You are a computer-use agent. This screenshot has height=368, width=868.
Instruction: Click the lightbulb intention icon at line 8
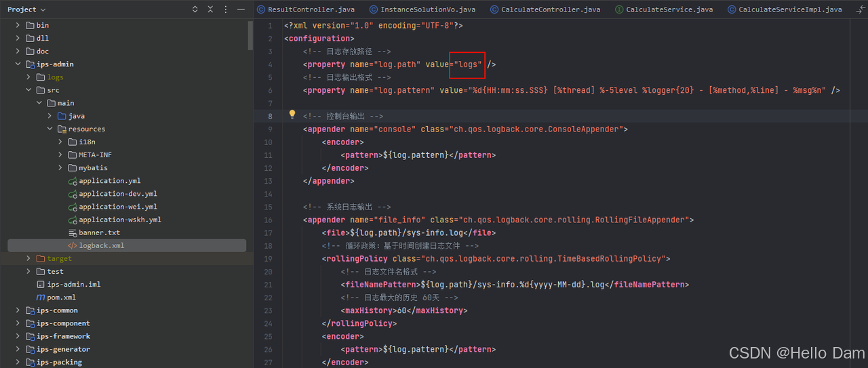(x=292, y=115)
